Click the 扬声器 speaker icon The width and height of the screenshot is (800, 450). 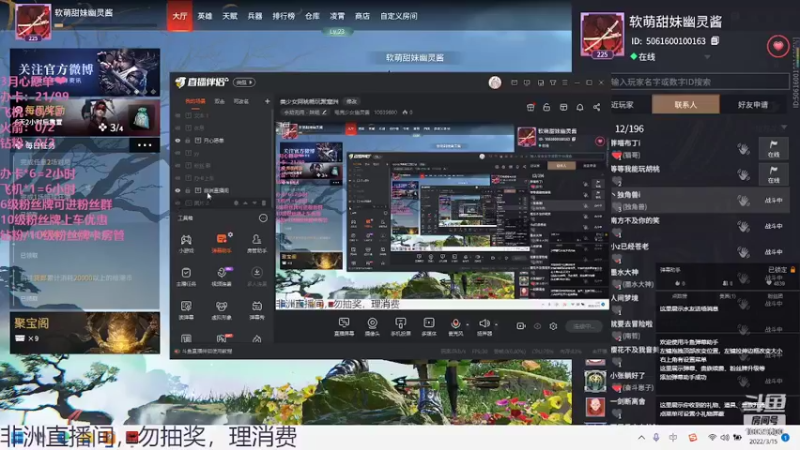tap(484, 324)
